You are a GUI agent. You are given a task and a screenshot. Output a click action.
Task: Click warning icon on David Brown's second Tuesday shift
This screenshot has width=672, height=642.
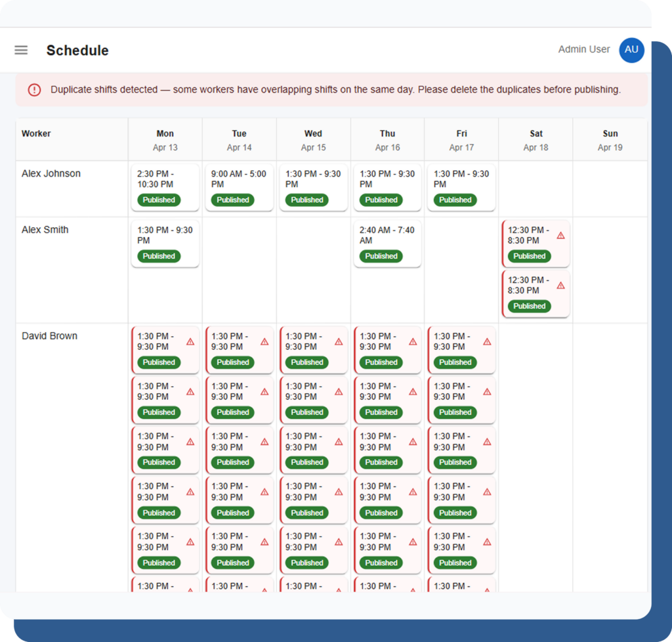264,392
